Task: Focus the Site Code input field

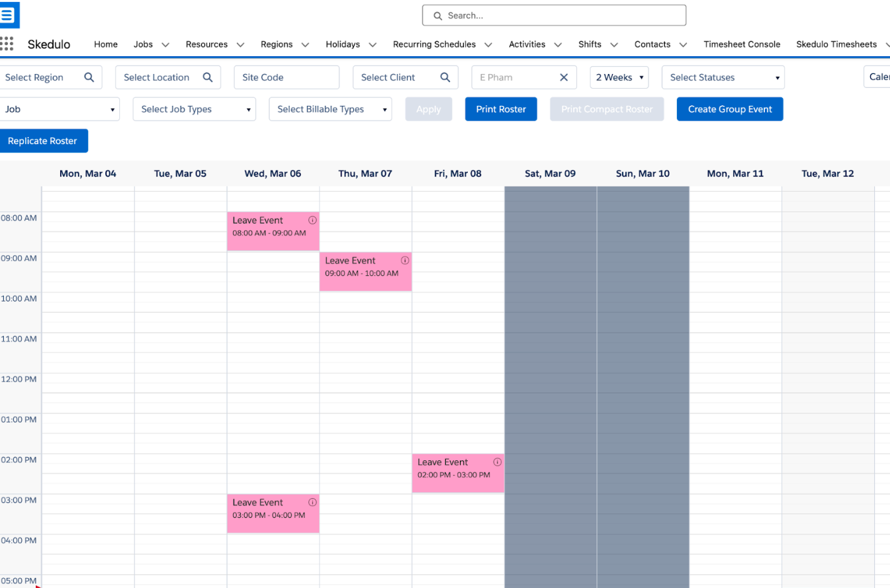Action: (287, 77)
